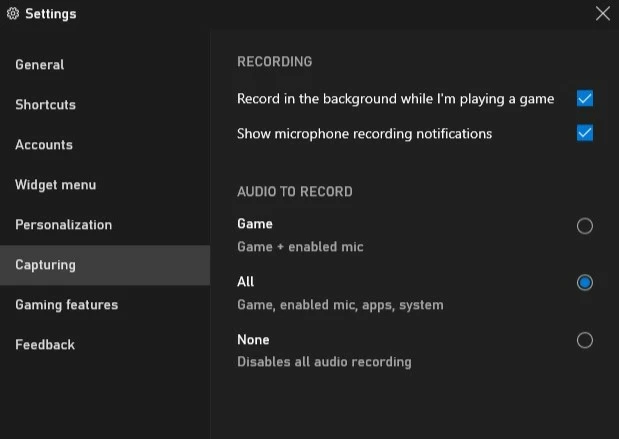Viewport: 619px width, 439px height.
Task: Go to the Accounts settings page
Action: [44, 145]
